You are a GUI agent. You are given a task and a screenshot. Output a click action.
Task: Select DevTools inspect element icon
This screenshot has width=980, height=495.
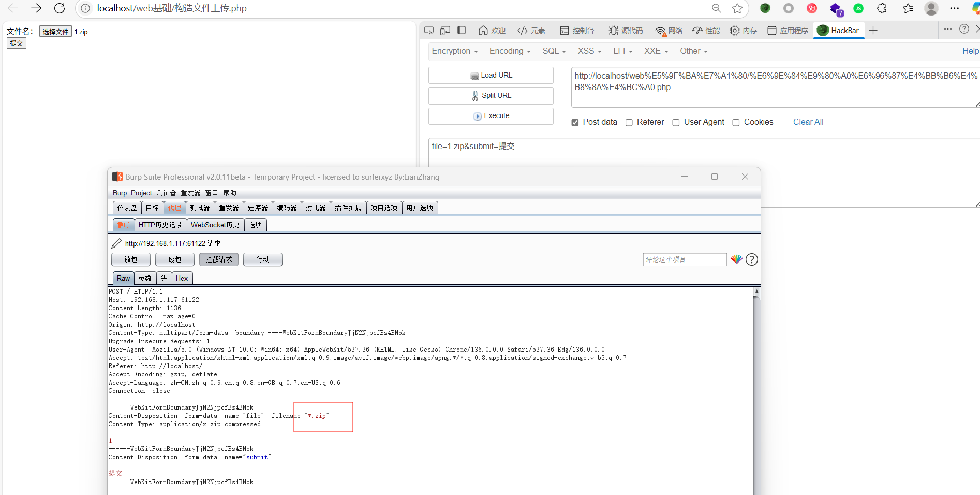point(429,31)
